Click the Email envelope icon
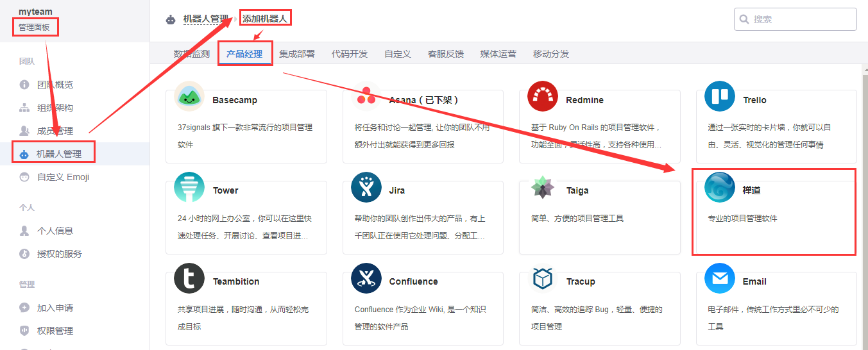 [720, 278]
